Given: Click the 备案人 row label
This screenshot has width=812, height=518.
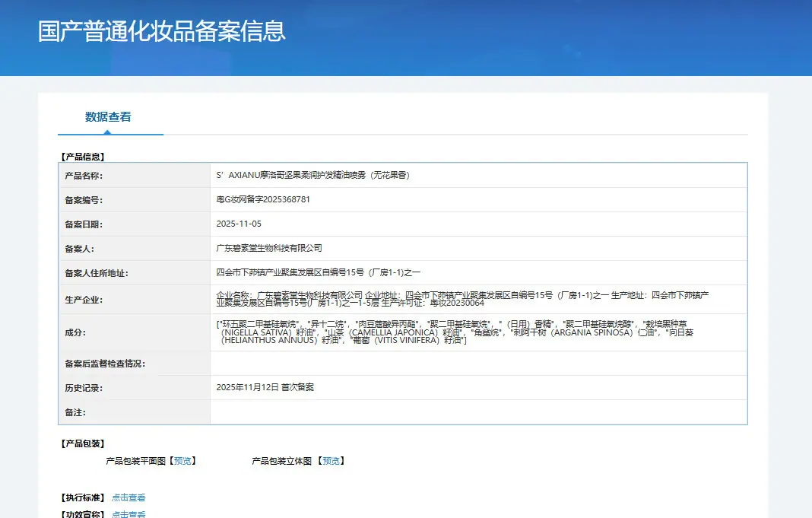Looking at the screenshot, I should point(79,249).
